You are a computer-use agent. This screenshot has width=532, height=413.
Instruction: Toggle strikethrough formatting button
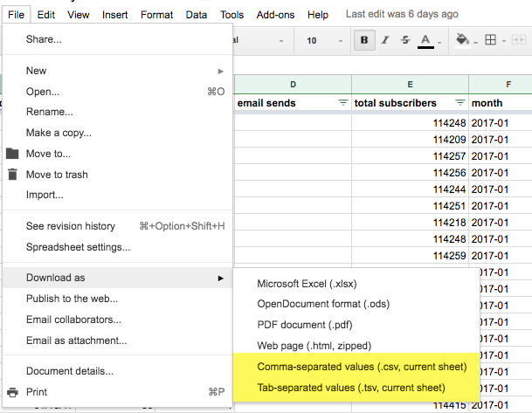405,40
